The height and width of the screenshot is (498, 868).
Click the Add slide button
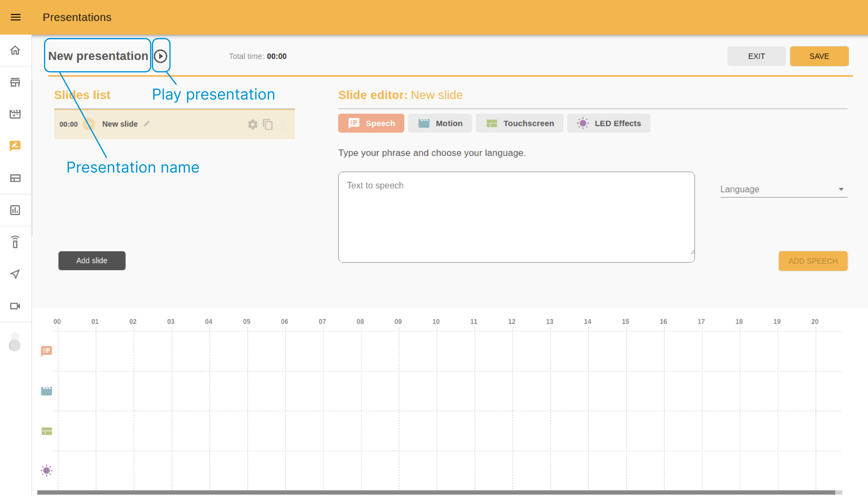92,261
